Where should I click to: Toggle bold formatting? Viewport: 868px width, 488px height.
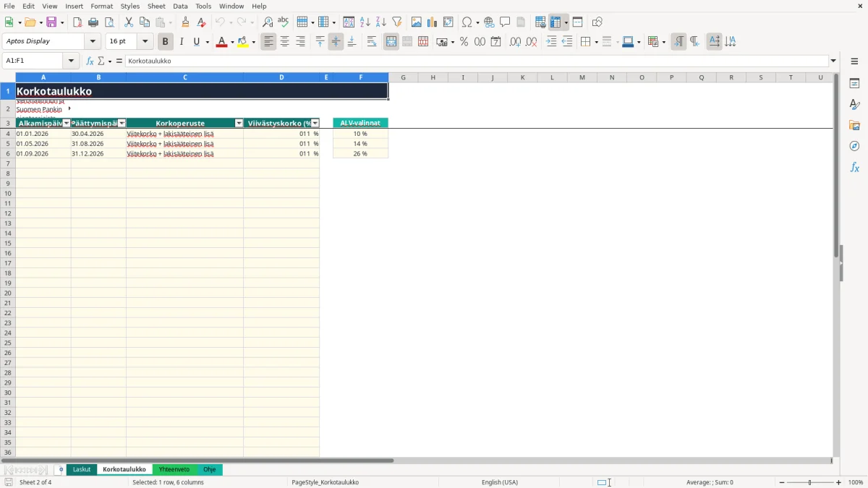[166, 42]
